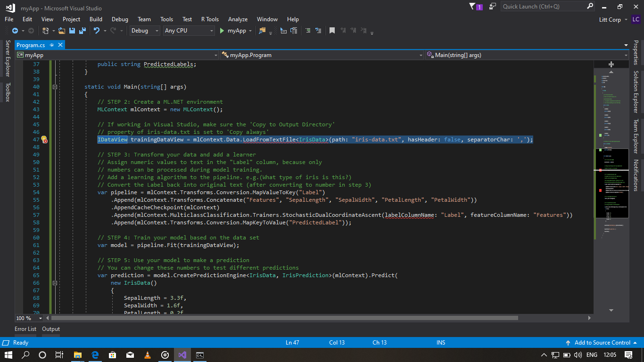Click the Open File folder icon
The height and width of the screenshot is (362, 644).
coord(63,31)
